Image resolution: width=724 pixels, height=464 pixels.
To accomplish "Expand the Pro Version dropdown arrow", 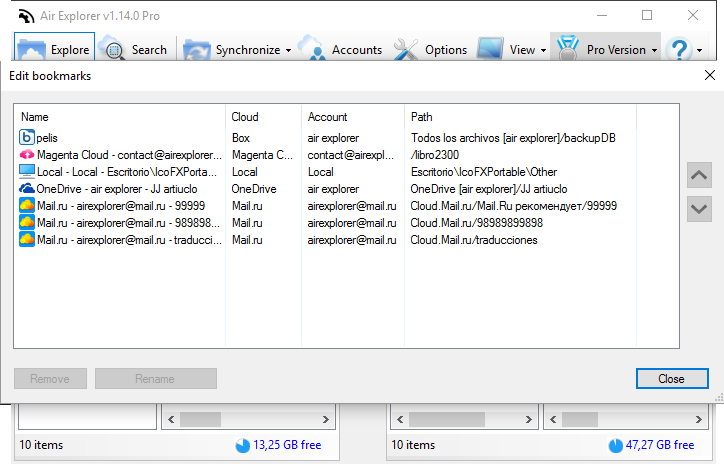I will click(x=654, y=50).
